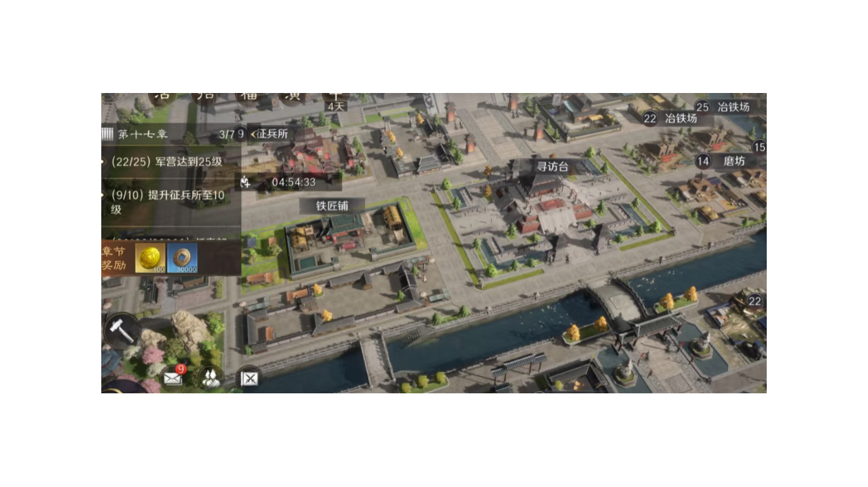
Task: Select the 提升征兵所至10级 quest
Action: pos(167,202)
